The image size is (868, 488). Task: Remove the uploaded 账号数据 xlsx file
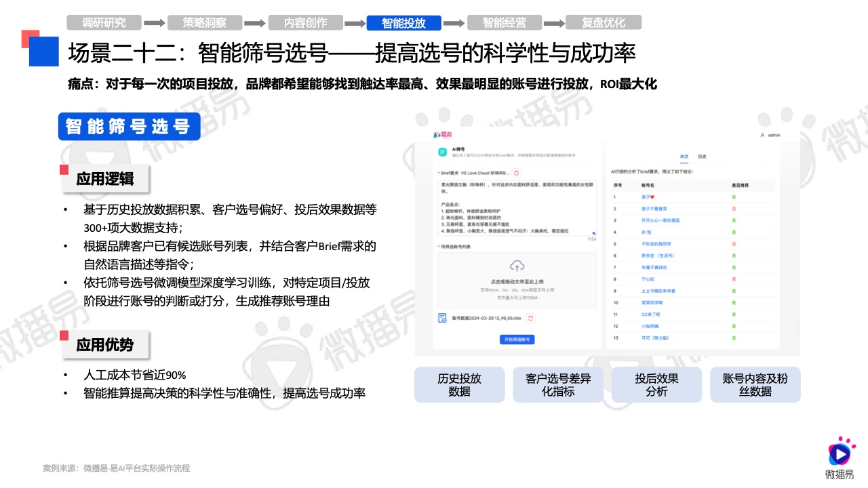pyautogui.click(x=531, y=317)
